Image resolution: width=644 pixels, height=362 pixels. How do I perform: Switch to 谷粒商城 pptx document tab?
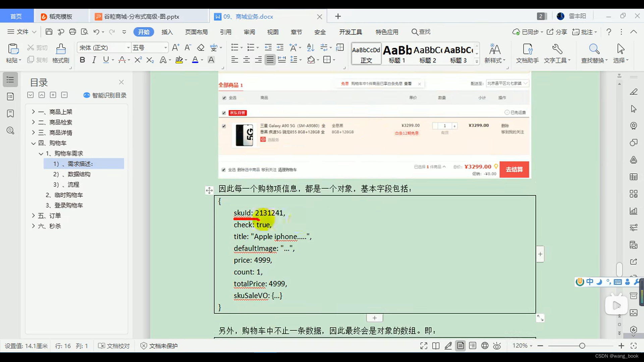click(149, 16)
